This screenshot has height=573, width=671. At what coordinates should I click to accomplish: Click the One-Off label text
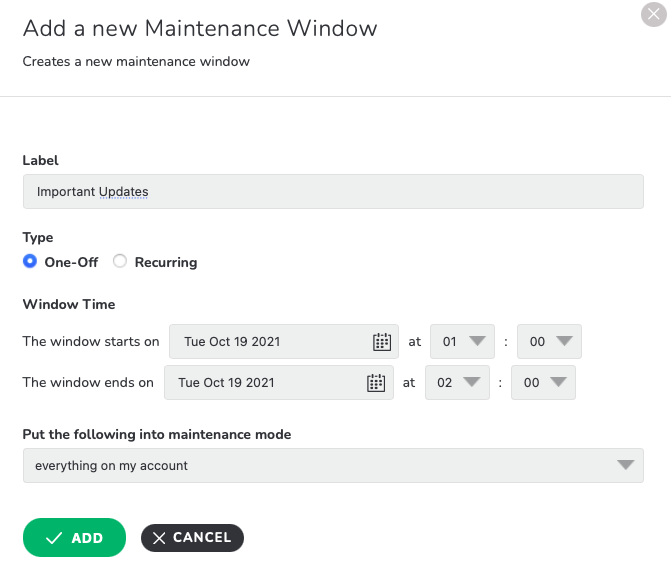(71, 262)
